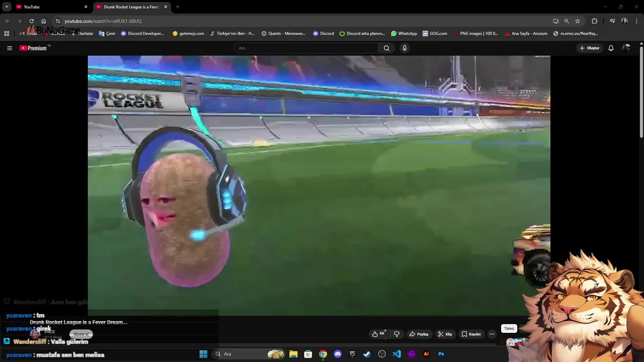Reload the page in Chrome
Image resolution: width=644 pixels, height=362 pixels.
31,21
